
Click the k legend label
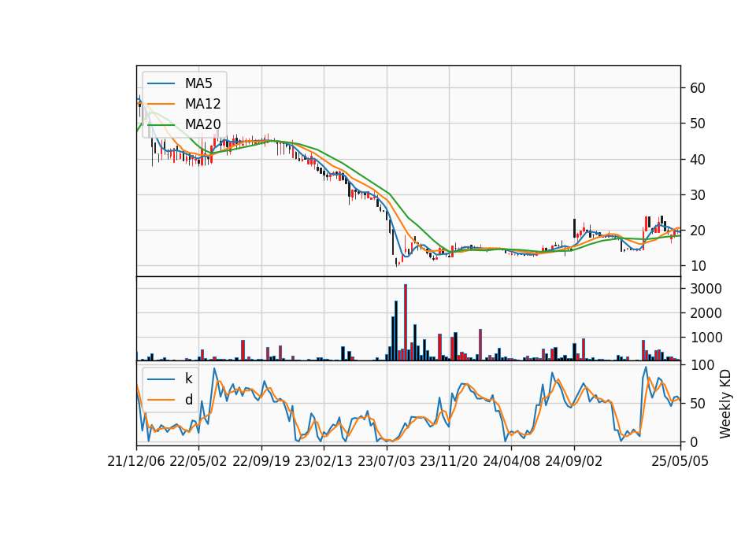188,379
